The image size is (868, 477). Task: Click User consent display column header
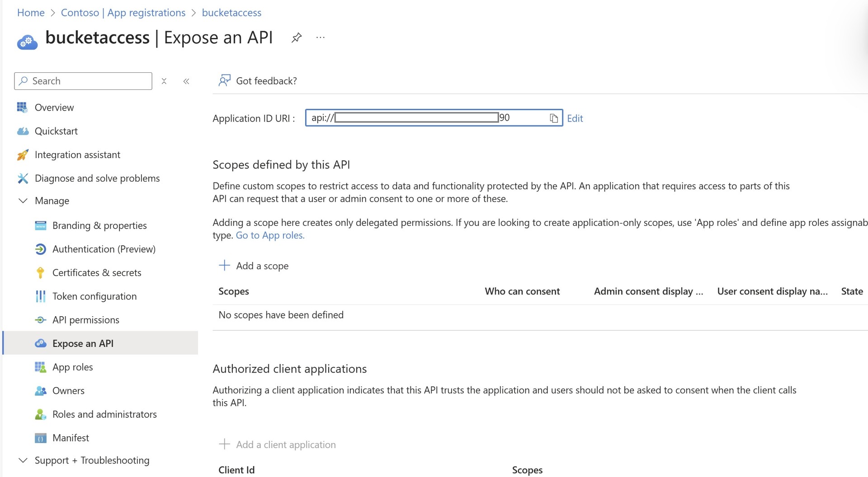click(773, 291)
